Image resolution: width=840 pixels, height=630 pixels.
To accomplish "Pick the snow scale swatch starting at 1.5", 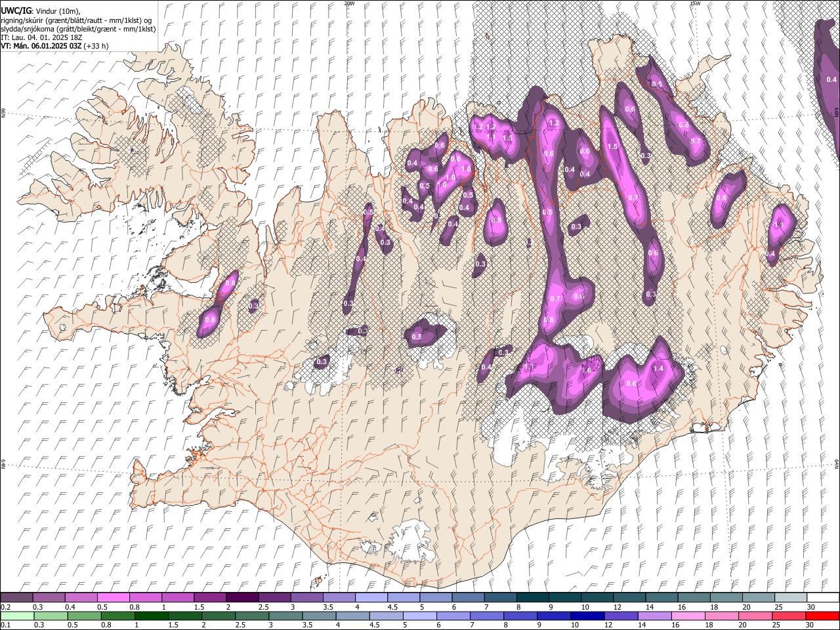I will [210, 598].
